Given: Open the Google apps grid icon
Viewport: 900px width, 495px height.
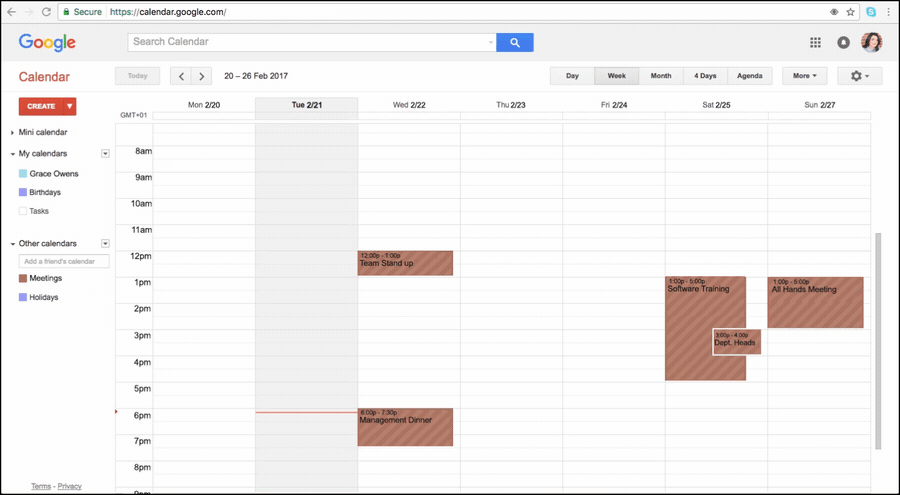Looking at the screenshot, I should [x=815, y=42].
